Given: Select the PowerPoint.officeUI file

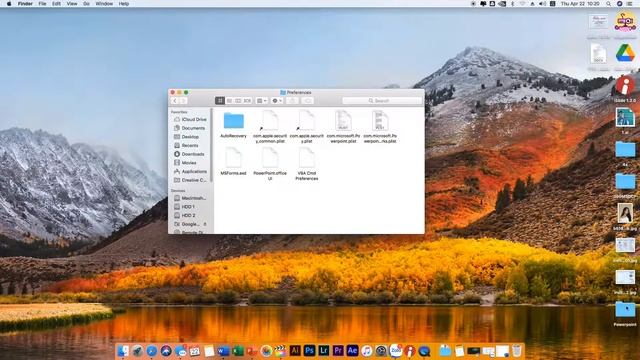Looking at the screenshot, I should coord(270,164).
